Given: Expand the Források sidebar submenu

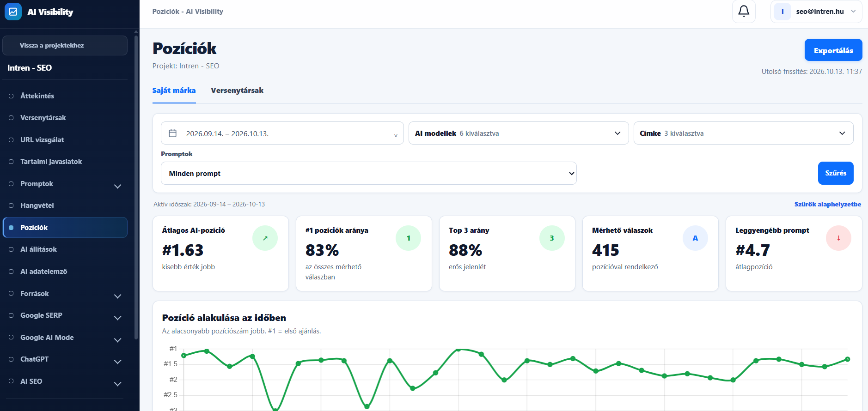Looking at the screenshot, I should pos(118,296).
